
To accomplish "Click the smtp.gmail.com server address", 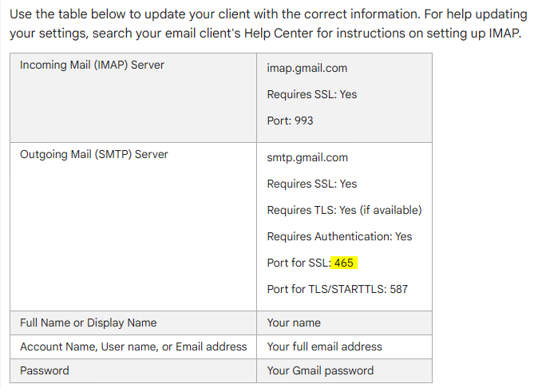I will pos(307,157).
